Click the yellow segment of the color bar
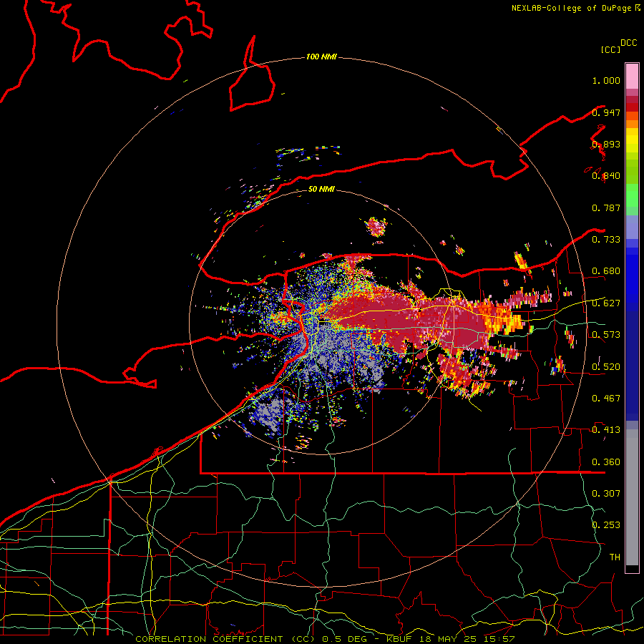Viewport: 644px width, 644px height. point(632,140)
